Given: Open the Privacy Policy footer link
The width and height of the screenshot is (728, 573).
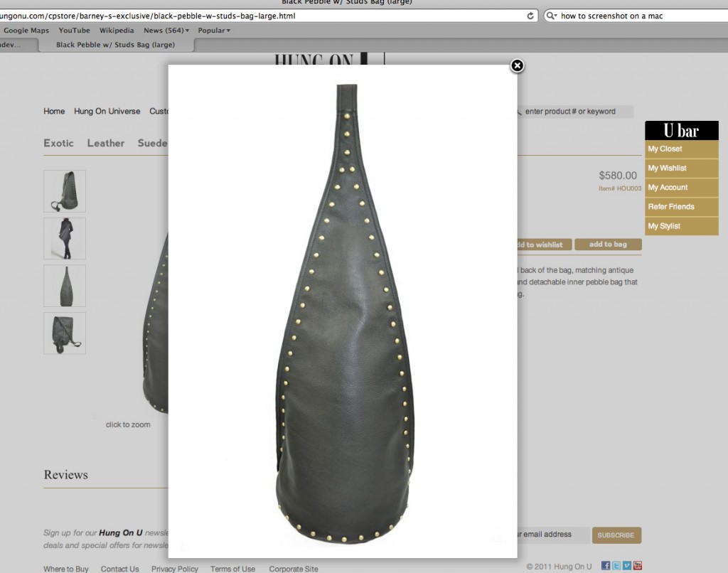Looking at the screenshot, I should click(174, 569).
